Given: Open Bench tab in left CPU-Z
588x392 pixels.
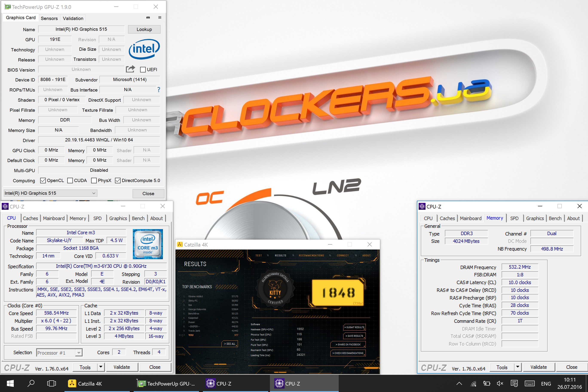Looking at the screenshot, I should click(138, 218).
